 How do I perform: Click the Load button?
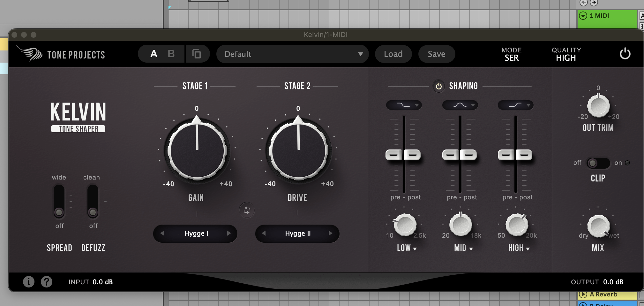(x=393, y=54)
